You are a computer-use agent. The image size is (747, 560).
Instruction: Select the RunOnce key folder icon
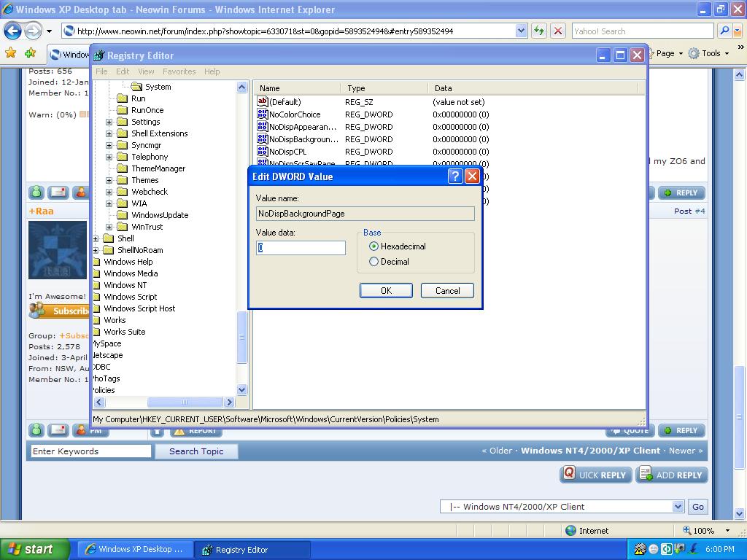point(123,110)
